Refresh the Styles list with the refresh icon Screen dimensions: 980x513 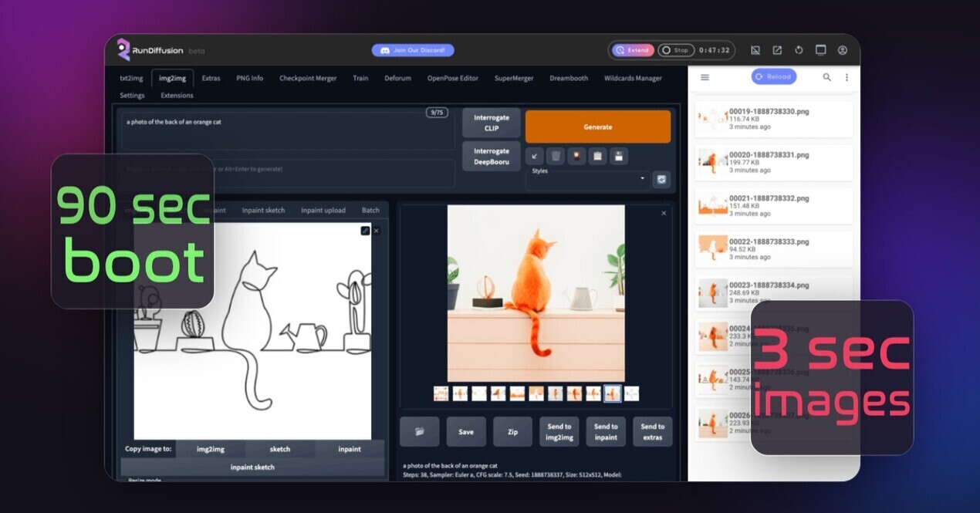click(661, 179)
